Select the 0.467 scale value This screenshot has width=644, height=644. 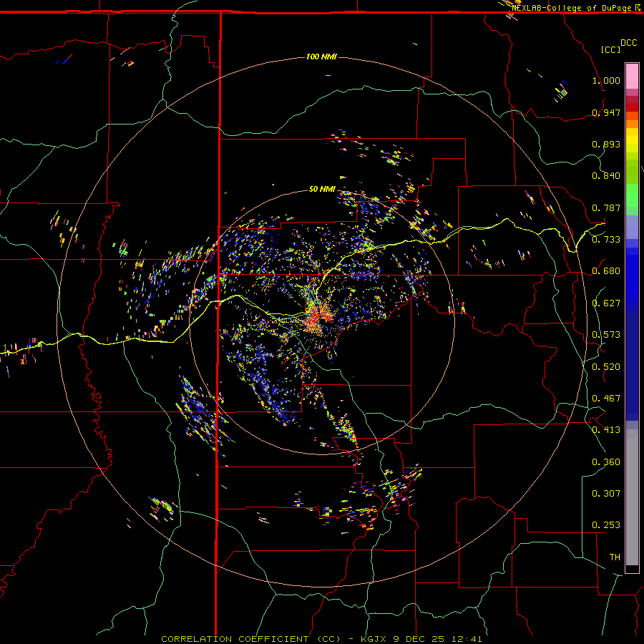point(606,399)
